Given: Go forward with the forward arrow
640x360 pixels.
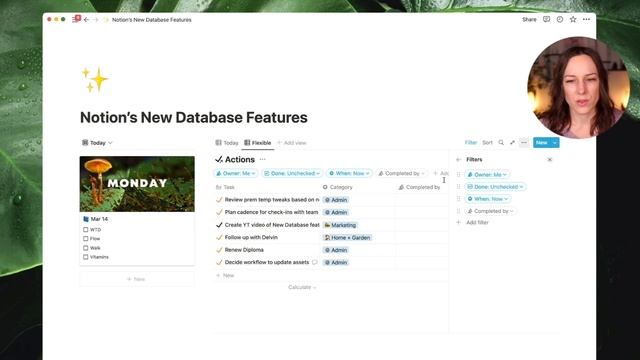Looking at the screenshot, I should [x=96, y=20].
